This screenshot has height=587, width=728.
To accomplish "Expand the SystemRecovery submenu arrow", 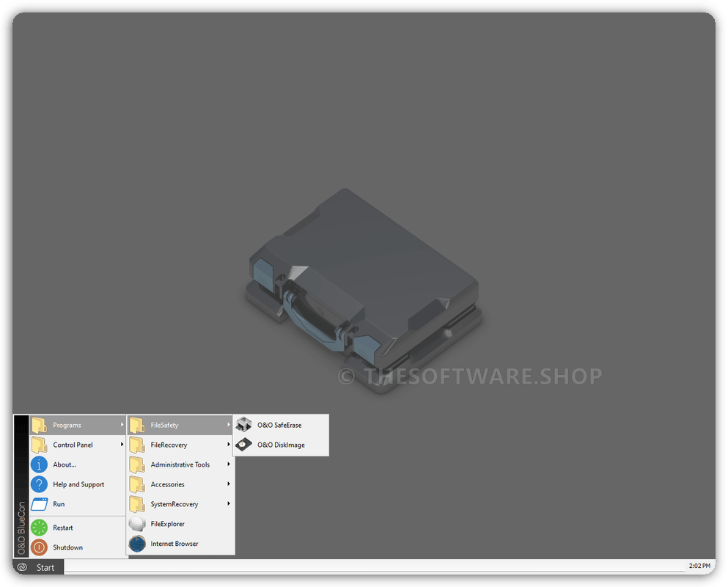I will pyautogui.click(x=229, y=503).
